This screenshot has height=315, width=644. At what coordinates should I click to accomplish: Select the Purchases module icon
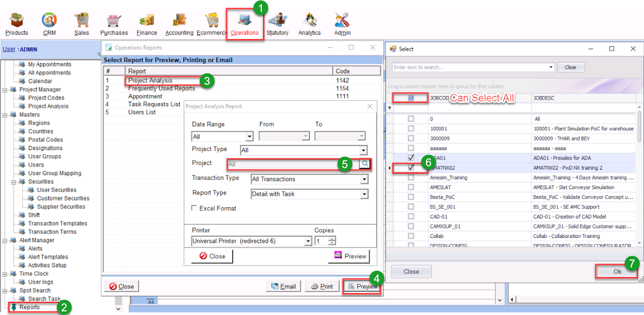(x=114, y=21)
